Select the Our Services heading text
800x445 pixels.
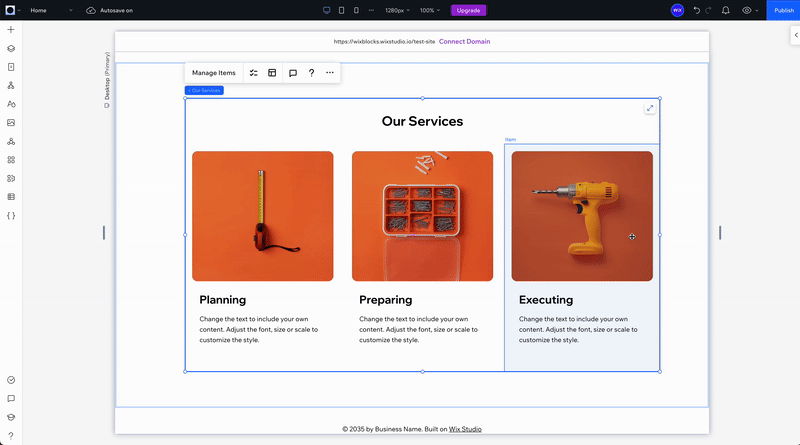click(x=422, y=121)
